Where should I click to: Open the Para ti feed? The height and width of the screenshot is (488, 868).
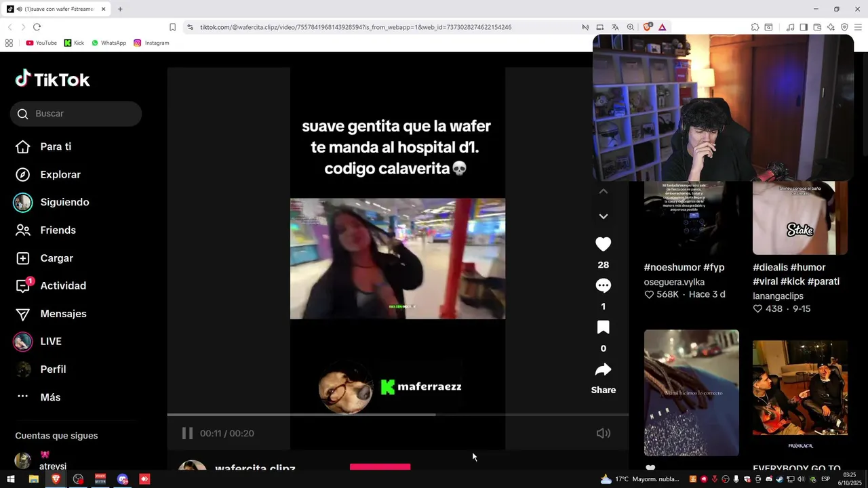(x=56, y=146)
